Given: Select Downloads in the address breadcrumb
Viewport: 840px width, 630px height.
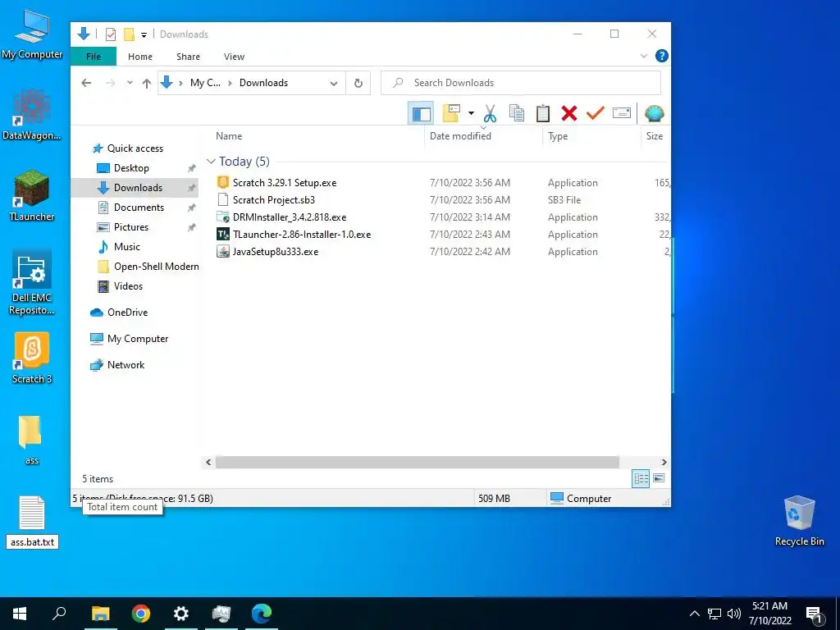Looking at the screenshot, I should (263, 83).
